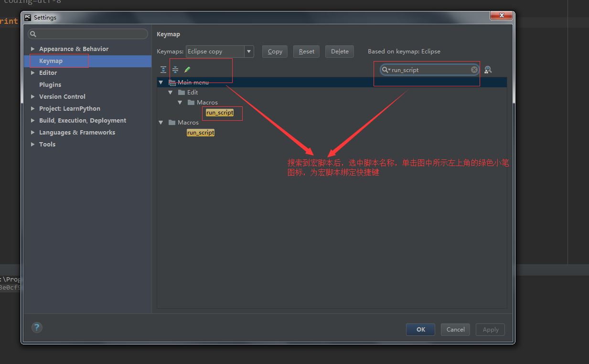Clear the run_script search field
The height and width of the screenshot is (364, 589).
point(474,70)
